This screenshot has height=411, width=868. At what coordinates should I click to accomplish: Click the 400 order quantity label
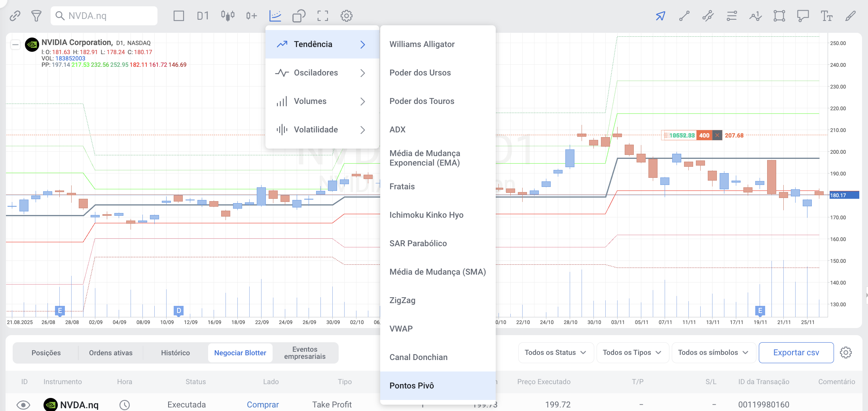[704, 135]
